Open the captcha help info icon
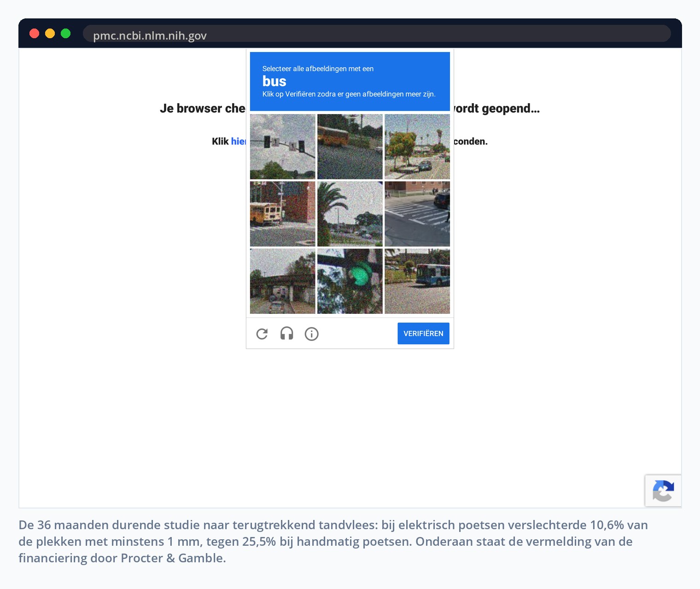The width and height of the screenshot is (700, 589). (312, 334)
